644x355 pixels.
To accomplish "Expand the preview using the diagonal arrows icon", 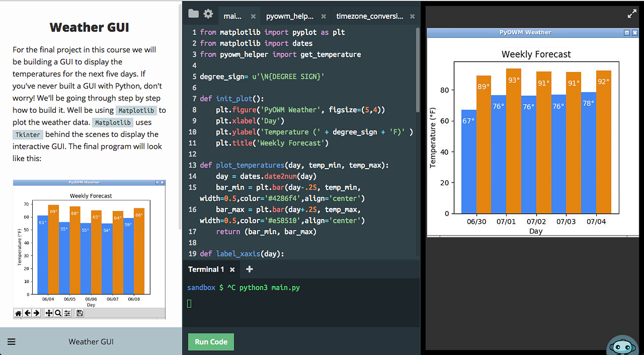I will [x=632, y=13].
